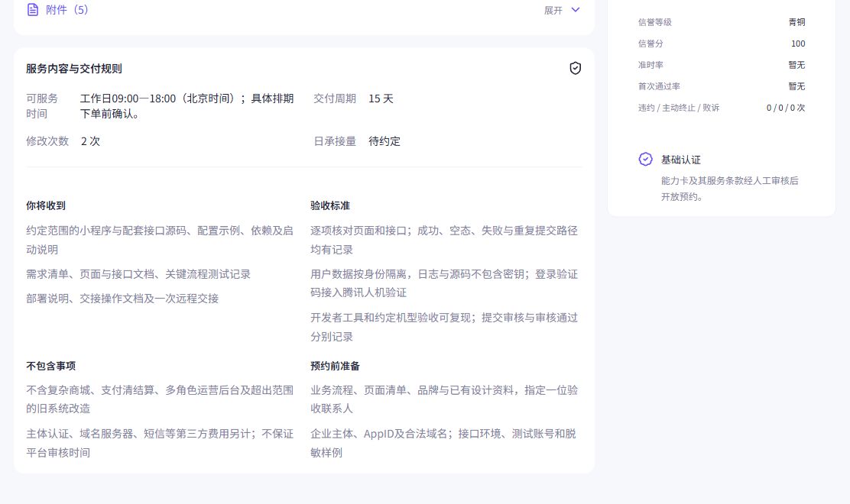Click the 不包含事项 heading
850x504 pixels.
click(51, 366)
